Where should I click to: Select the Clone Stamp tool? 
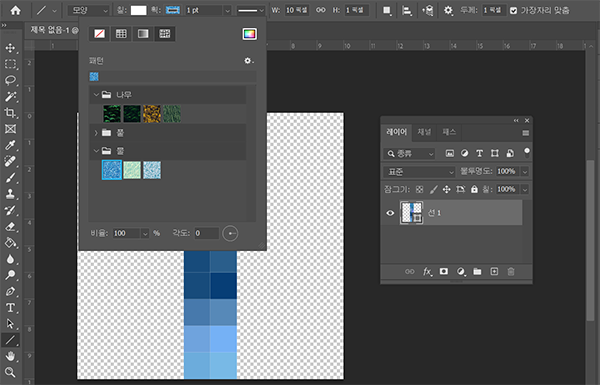(10, 194)
